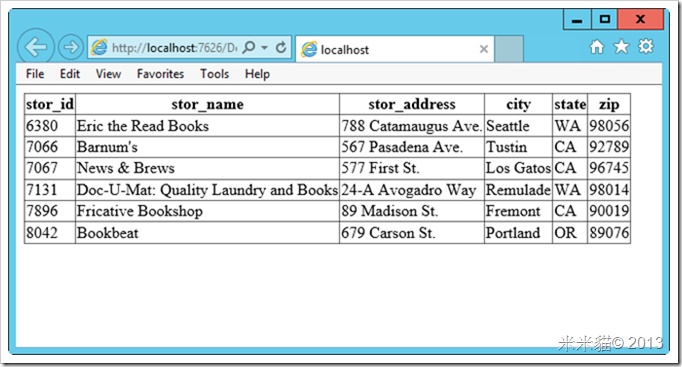This screenshot has height=367, width=682.
Task: Refresh the page with the reload icon
Action: tap(281, 47)
